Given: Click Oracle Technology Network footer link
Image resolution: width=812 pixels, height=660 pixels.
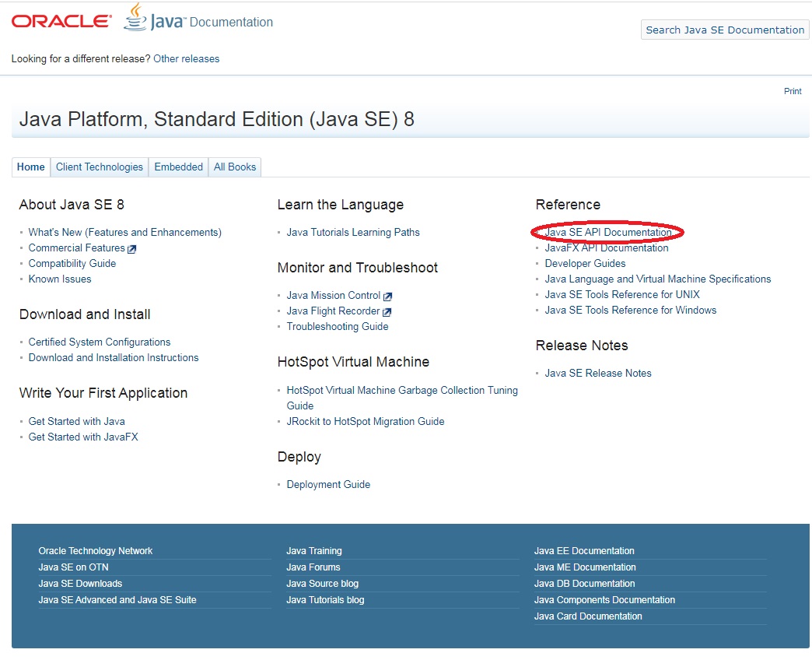Looking at the screenshot, I should point(96,551).
